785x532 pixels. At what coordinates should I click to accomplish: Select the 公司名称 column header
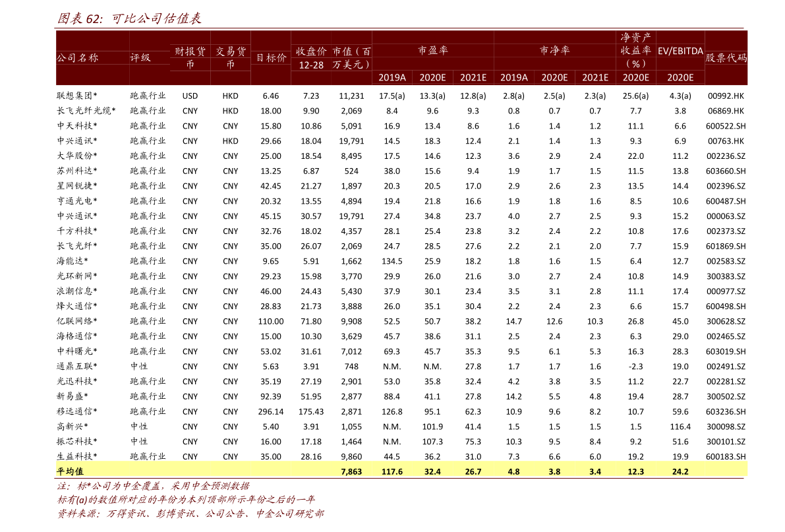click(77, 58)
